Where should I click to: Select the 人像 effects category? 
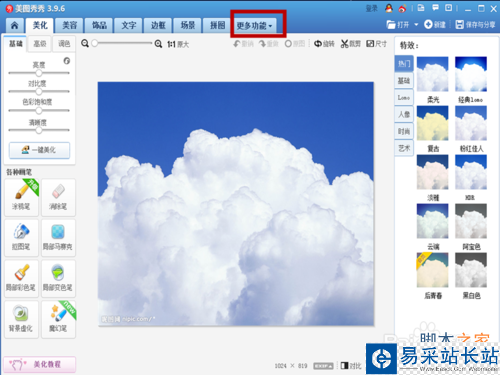coord(404,114)
